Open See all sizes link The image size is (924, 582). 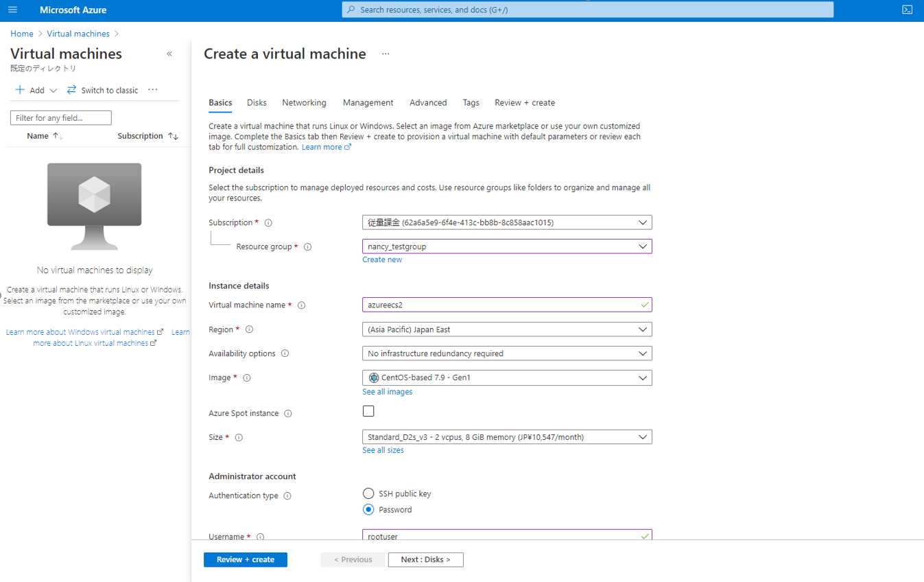pos(383,450)
